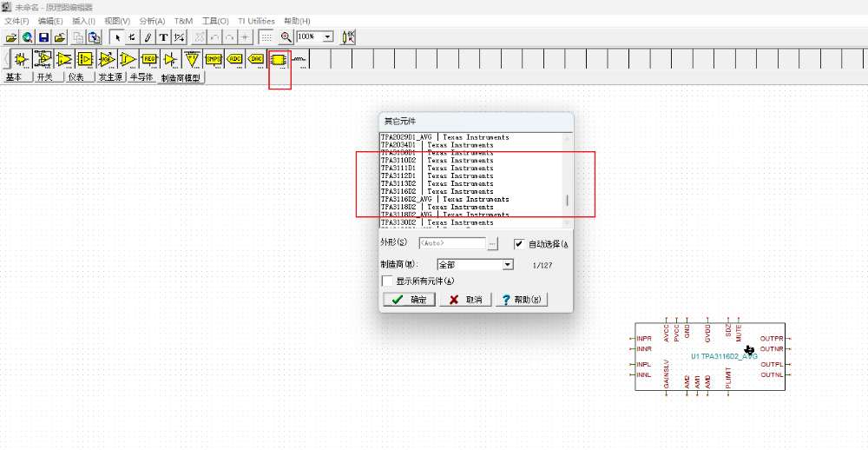Select TPA3116D2_AVG in the component list

(444, 199)
